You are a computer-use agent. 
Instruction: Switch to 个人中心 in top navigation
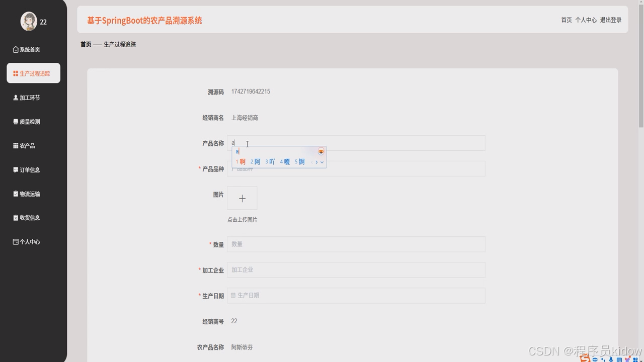(x=586, y=20)
